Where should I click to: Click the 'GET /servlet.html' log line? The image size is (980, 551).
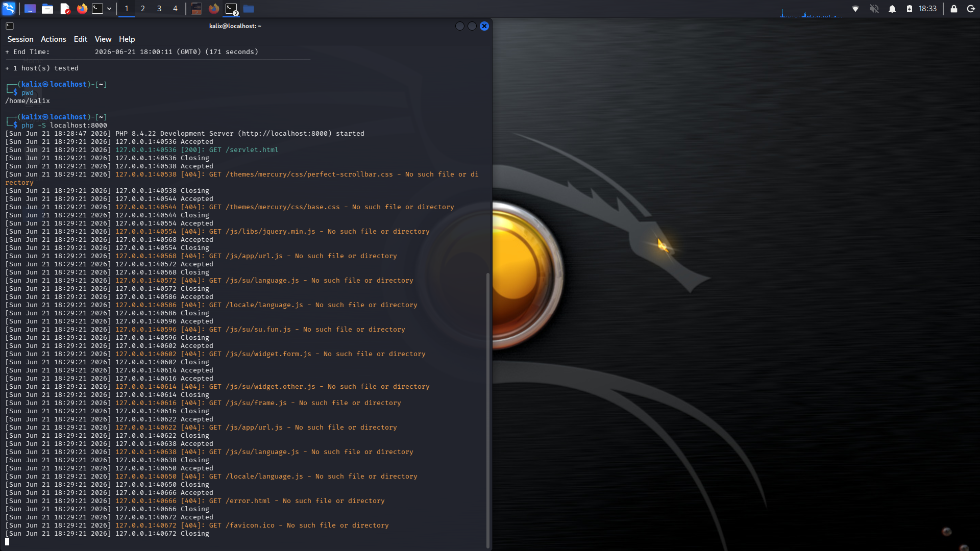[x=142, y=150]
